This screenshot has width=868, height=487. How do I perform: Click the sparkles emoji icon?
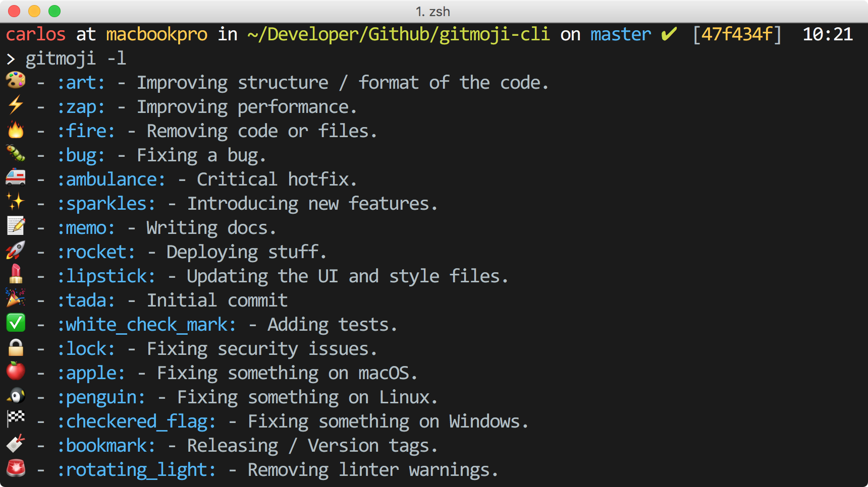(x=16, y=202)
